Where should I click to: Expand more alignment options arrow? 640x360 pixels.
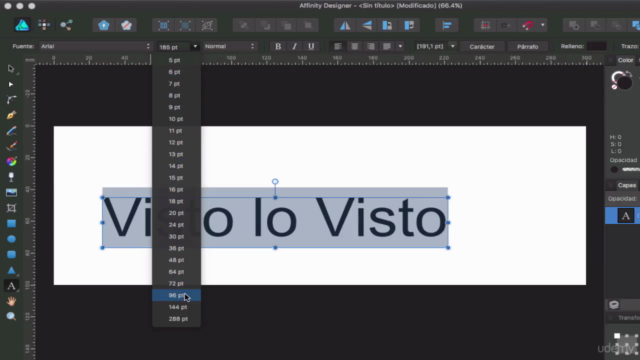pyautogui.click(x=400, y=47)
